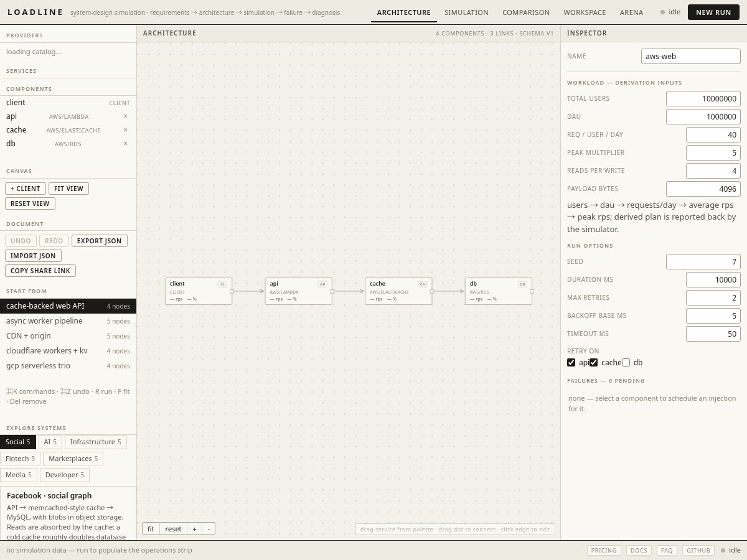Viewport: 747px width, 560px height.
Task: Click the Max Retries field
Action: click(713, 297)
